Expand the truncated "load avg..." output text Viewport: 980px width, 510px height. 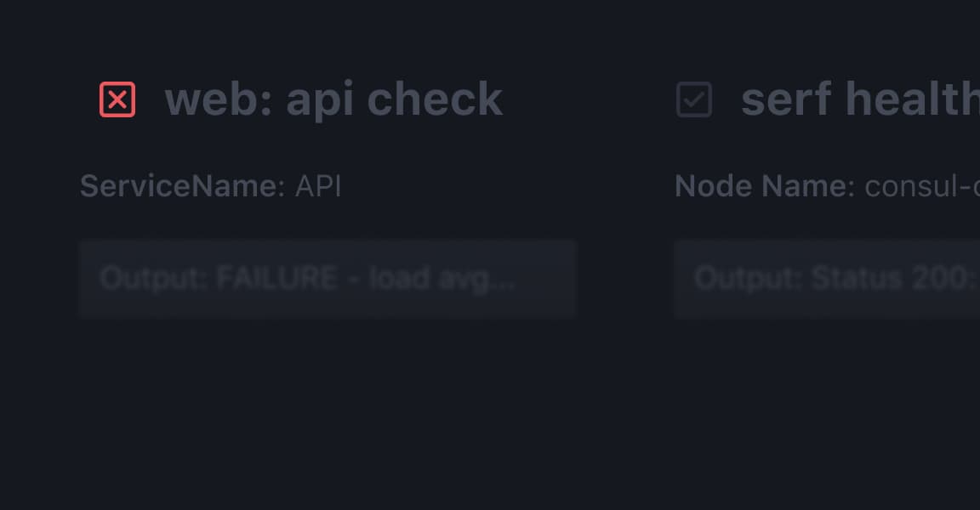tap(442, 279)
